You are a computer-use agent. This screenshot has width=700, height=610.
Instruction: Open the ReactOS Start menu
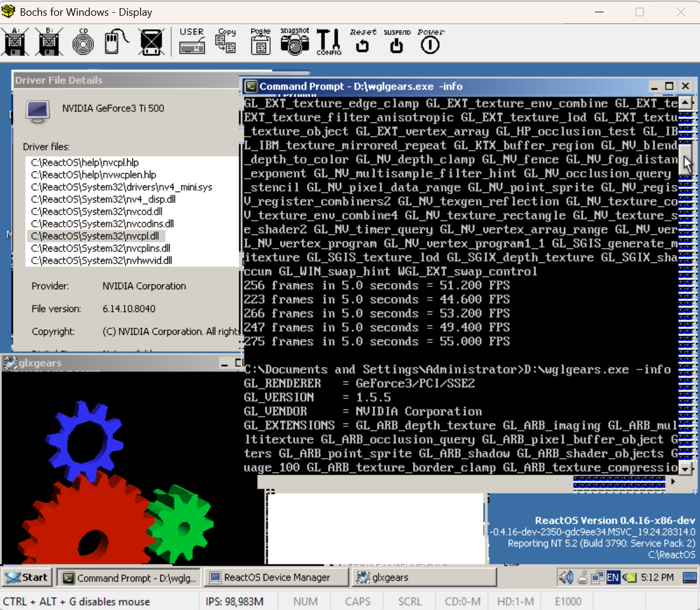(x=27, y=577)
